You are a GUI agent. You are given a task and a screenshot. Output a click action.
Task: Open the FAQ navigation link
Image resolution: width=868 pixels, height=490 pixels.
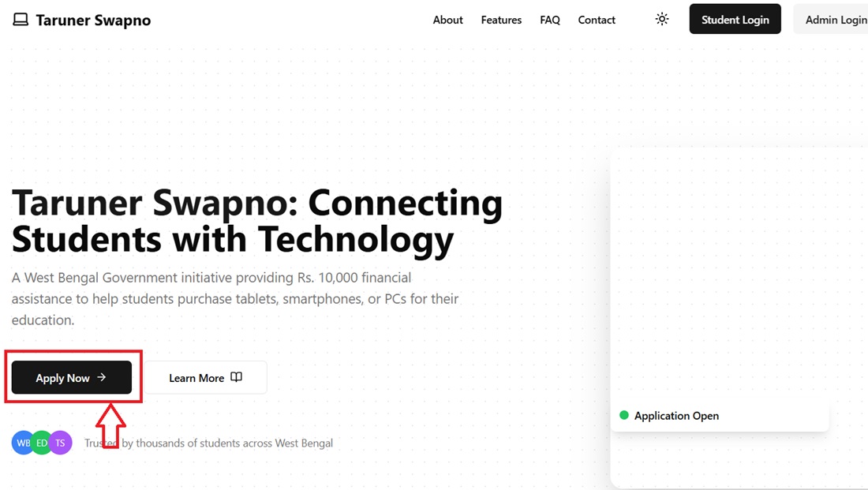point(550,20)
